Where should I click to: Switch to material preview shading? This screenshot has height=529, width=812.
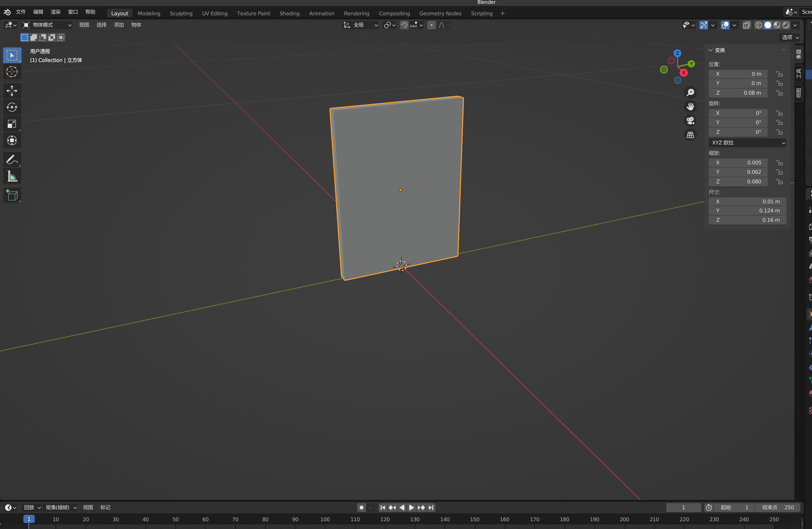[777, 25]
